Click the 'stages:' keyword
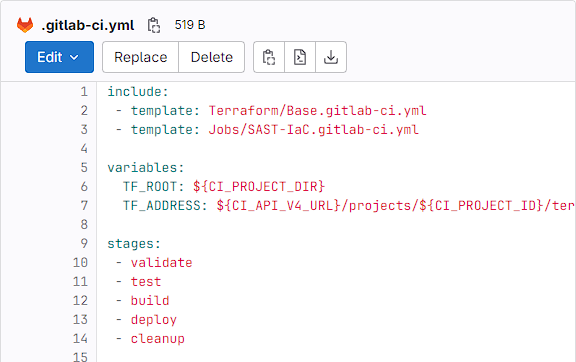The image size is (576, 362). (x=134, y=244)
